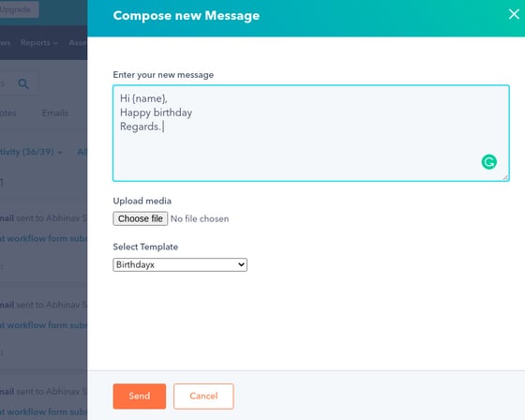Click the Grammarly icon in message box
525x420 pixels.
488,162
